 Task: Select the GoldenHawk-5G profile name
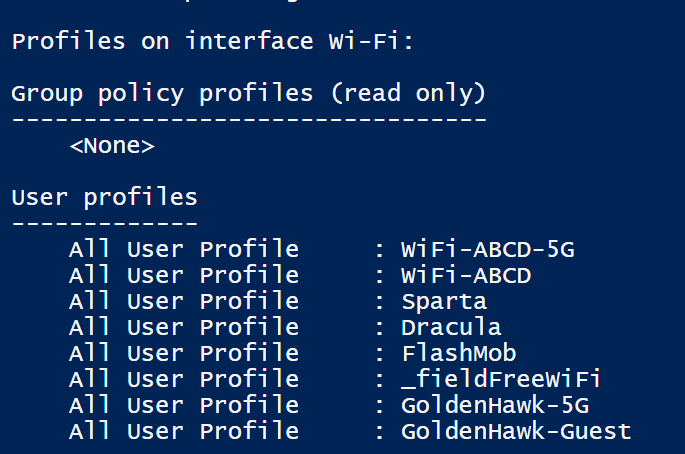point(495,405)
